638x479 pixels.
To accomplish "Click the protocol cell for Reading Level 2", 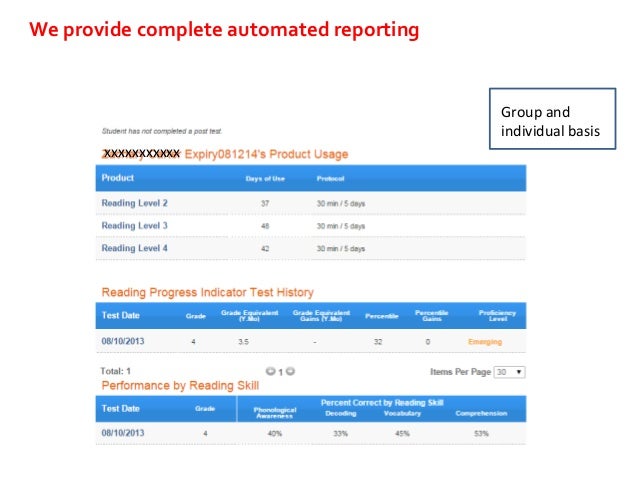I will (341, 203).
